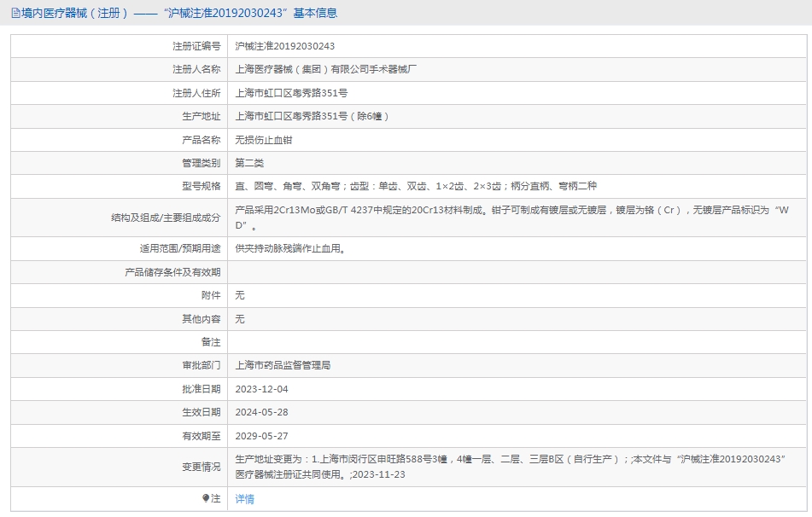The height and width of the screenshot is (517, 812).
Task: Click the value 无 in the 其他内容 row
Action: point(240,319)
